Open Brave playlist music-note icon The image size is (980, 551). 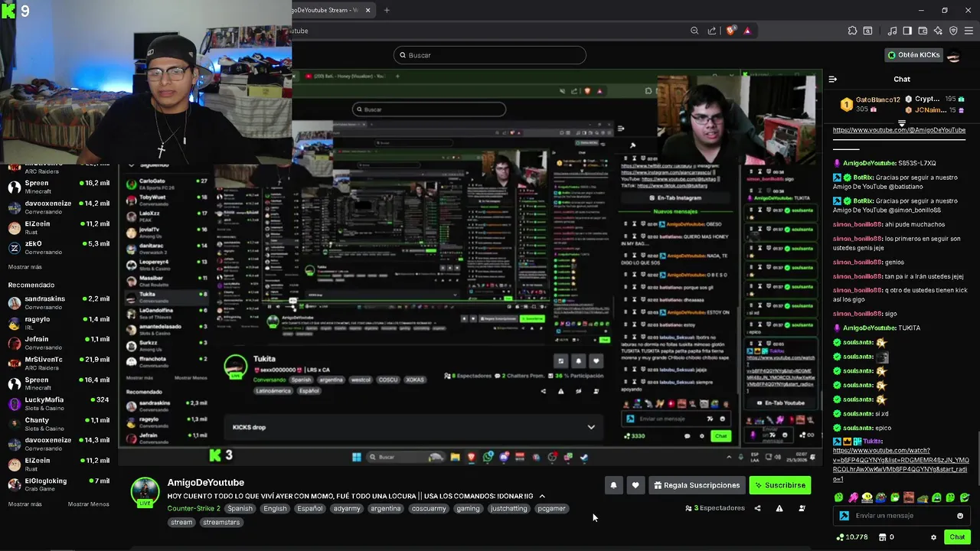tap(892, 31)
